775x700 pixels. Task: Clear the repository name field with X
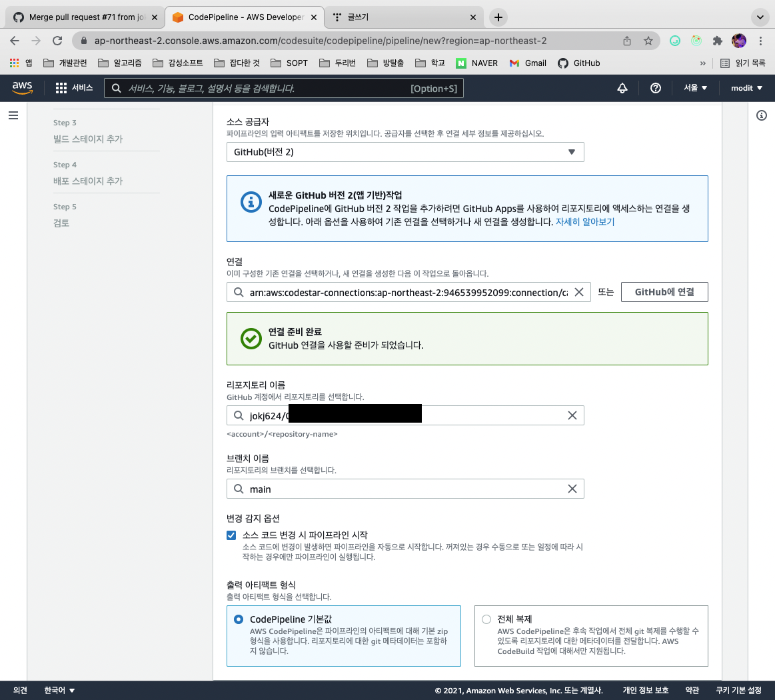point(572,415)
